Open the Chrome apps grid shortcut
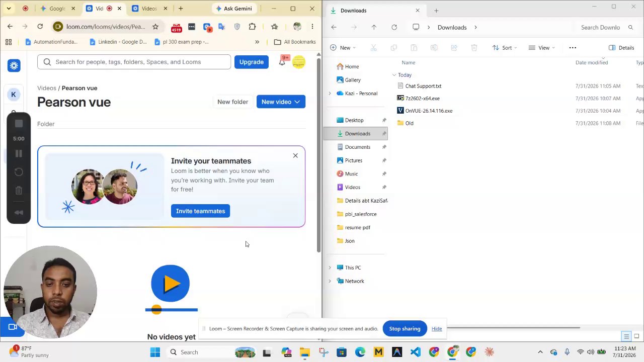This screenshot has width=644, height=362. pos(9,42)
